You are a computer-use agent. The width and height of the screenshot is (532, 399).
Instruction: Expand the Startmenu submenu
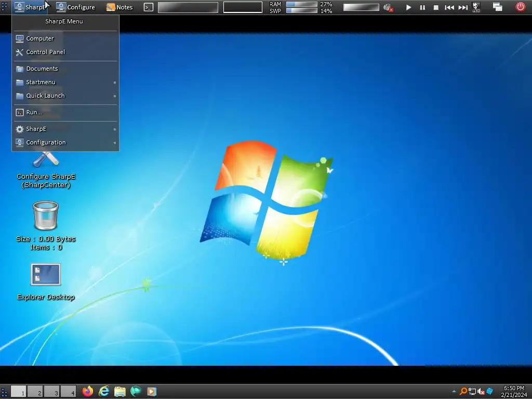[65, 82]
